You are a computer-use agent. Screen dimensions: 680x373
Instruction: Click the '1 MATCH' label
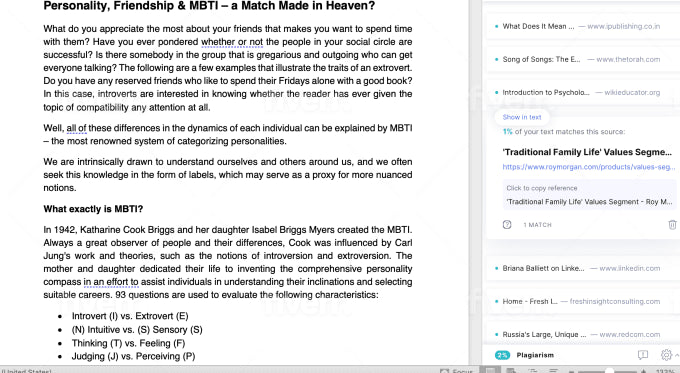click(x=537, y=225)
